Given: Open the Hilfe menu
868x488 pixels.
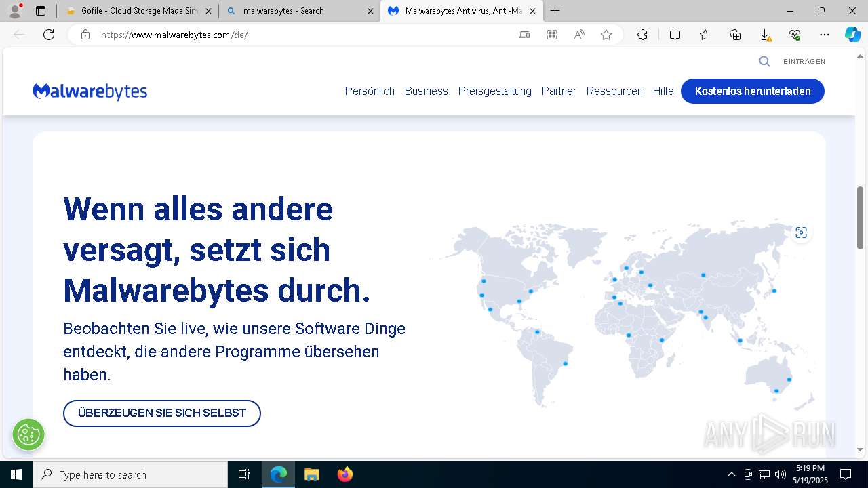Looking at the screenshot, I should (663, 91).
